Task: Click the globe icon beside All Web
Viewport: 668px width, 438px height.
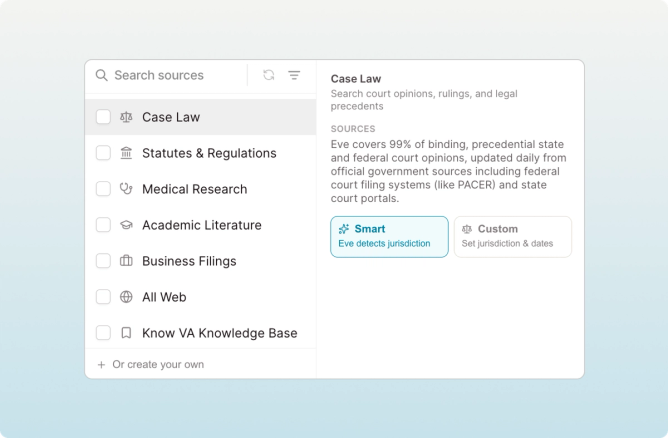Action: [126, 297]
